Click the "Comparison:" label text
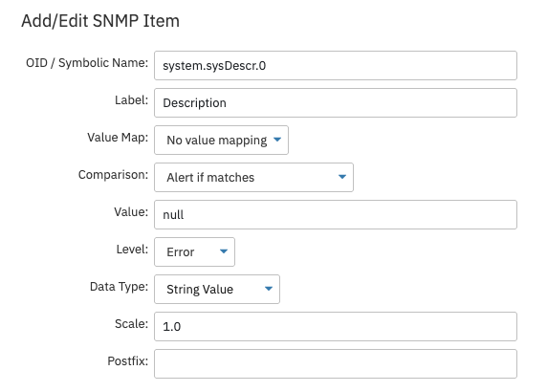The width and height of the screenshot is (547, 392). point(113,175)
